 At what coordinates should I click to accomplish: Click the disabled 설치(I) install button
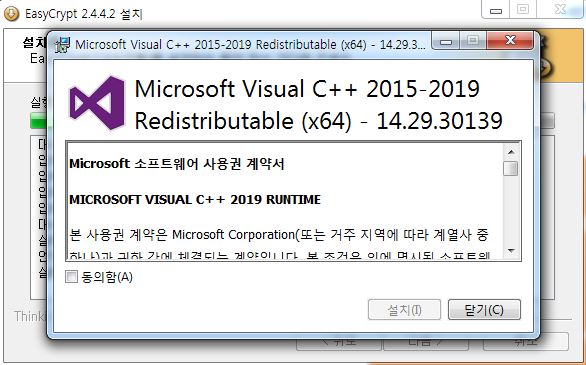click(x=404, y=310)
